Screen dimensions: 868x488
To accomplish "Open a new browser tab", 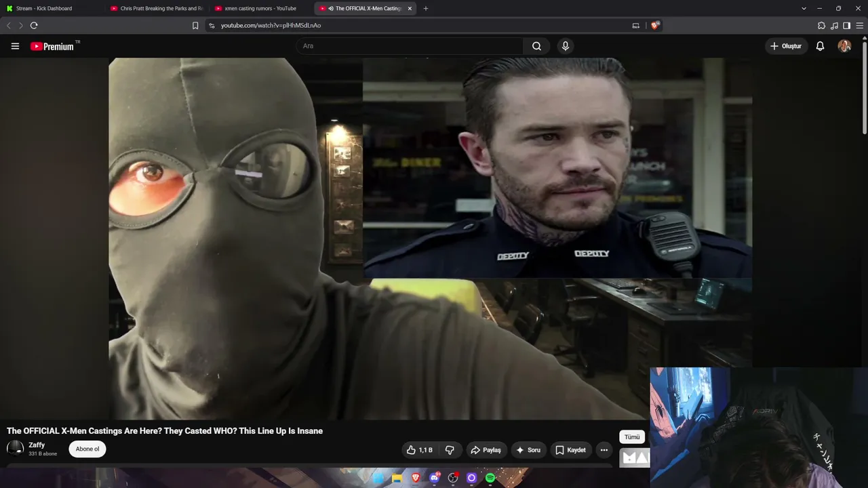I will [x=426, y=8].
